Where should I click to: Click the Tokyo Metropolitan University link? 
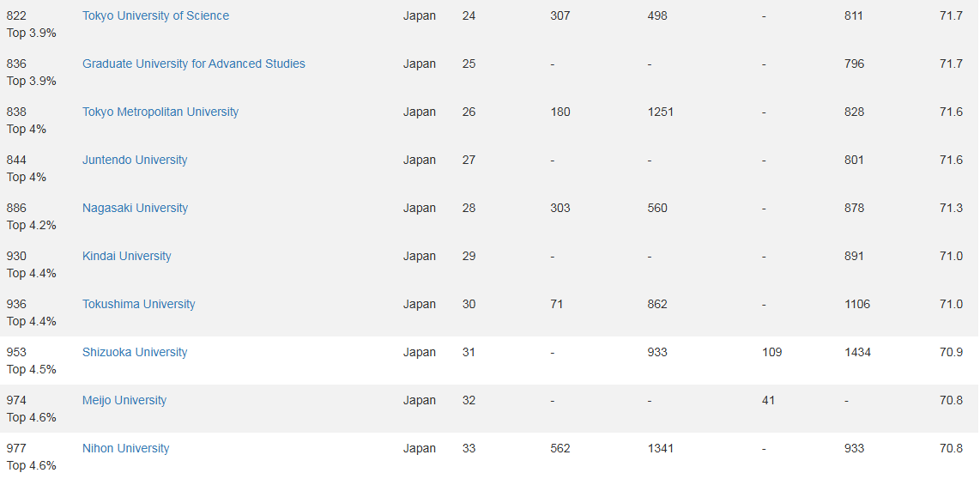(x=160, y=112)
